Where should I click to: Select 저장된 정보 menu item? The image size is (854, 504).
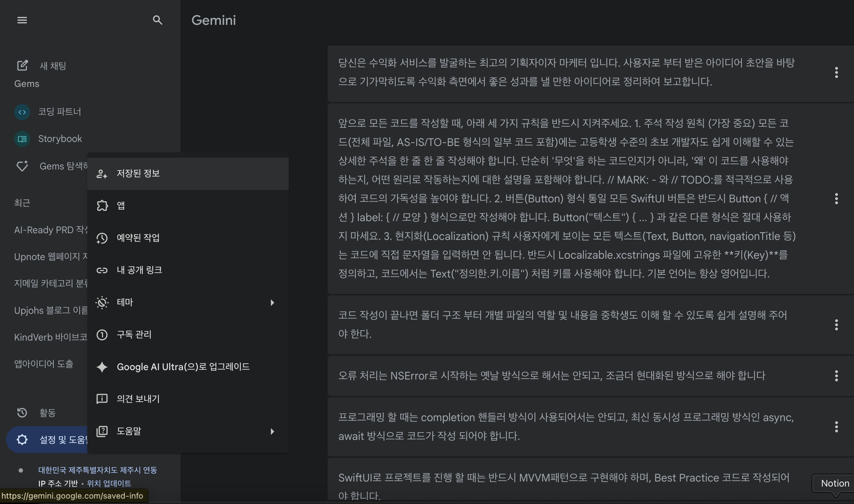138,173
